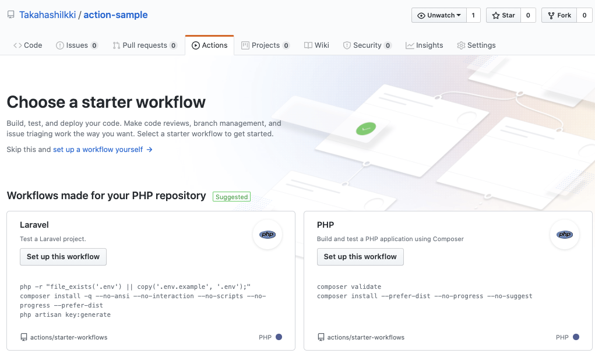Open the TakahashiIkki owner link

pos(47,15)
